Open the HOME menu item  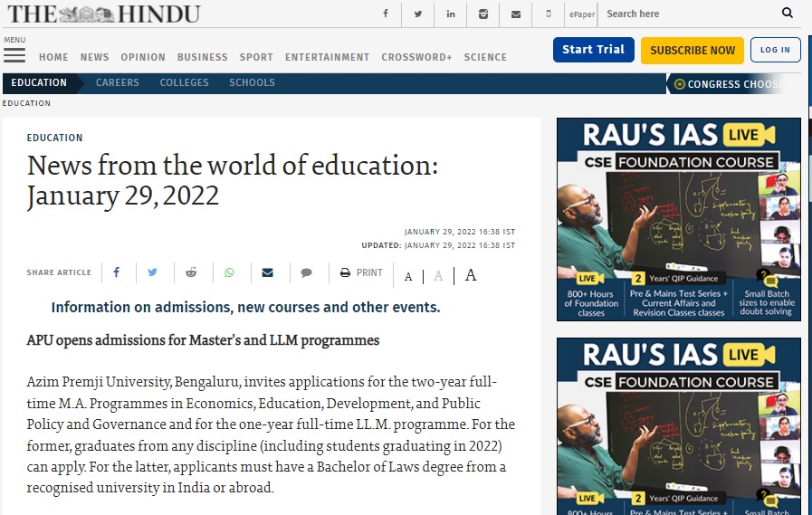pyautogui.click(x=53, y=57)
